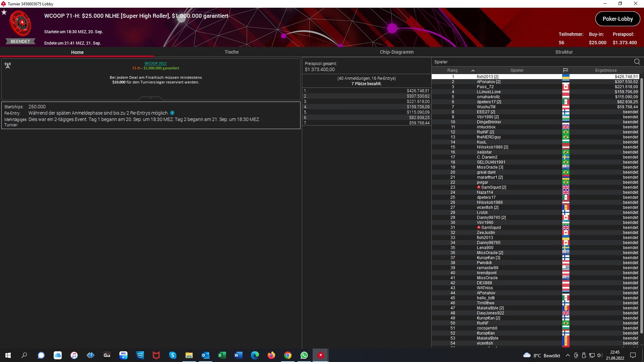
Task: Click seventh place payout $59.768,44 row
Action: 367,123
